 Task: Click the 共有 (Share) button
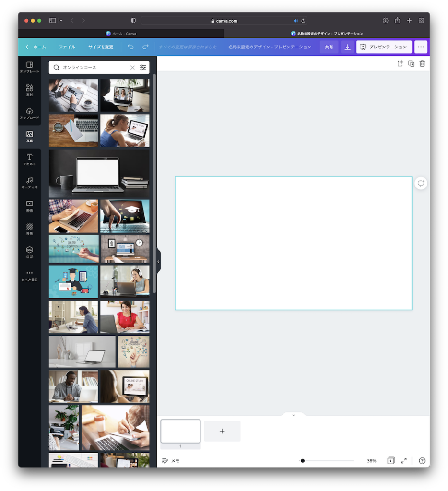click(x=329, y=47)
